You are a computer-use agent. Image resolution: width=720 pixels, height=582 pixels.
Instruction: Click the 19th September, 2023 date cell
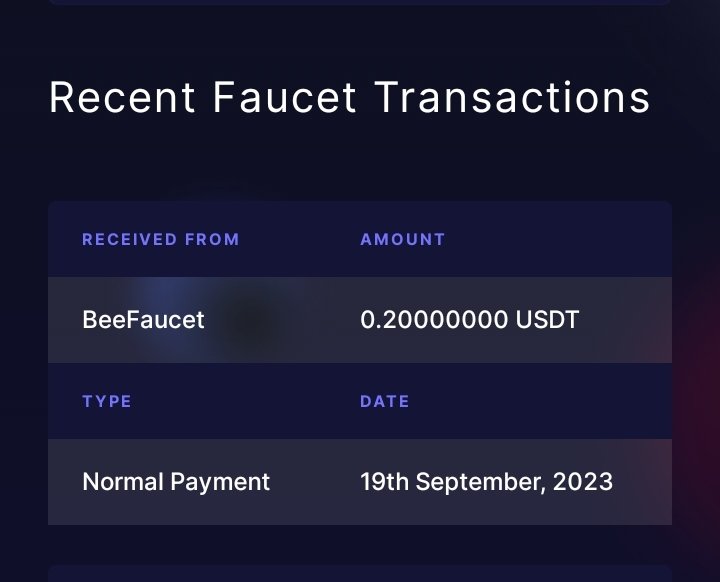[487, 482]
